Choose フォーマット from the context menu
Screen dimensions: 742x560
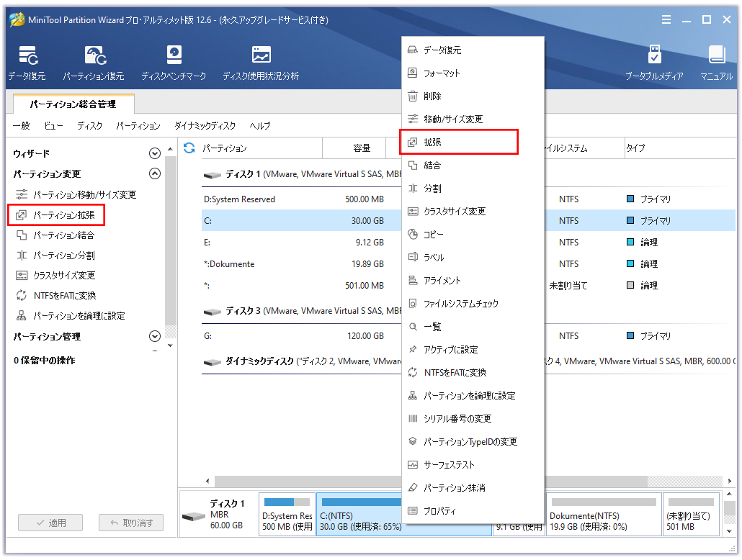(442, 73)
